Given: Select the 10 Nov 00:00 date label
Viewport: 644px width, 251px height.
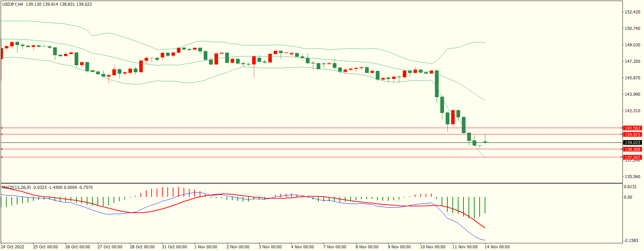Looking at the screenshot, I should (433, 247).
